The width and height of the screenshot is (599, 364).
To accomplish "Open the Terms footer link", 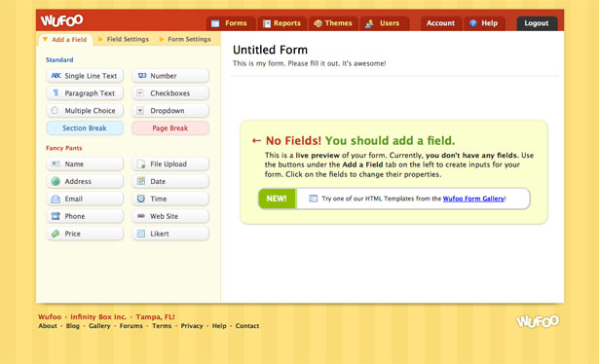I will tap(162, 326).
